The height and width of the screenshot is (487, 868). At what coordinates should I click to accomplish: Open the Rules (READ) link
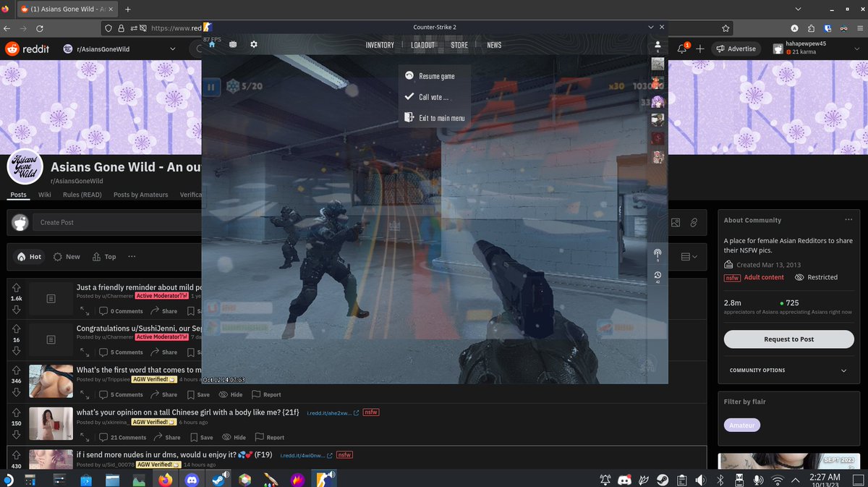pos(82,195)
